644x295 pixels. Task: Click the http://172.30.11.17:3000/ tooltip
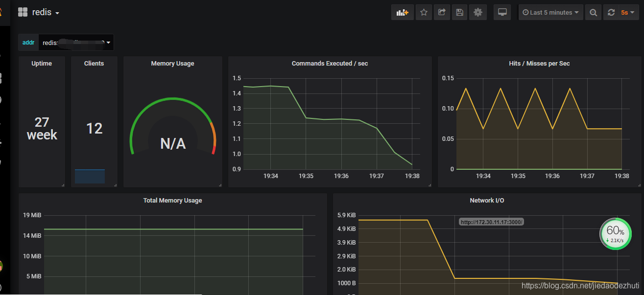click(x=492, y=222)
